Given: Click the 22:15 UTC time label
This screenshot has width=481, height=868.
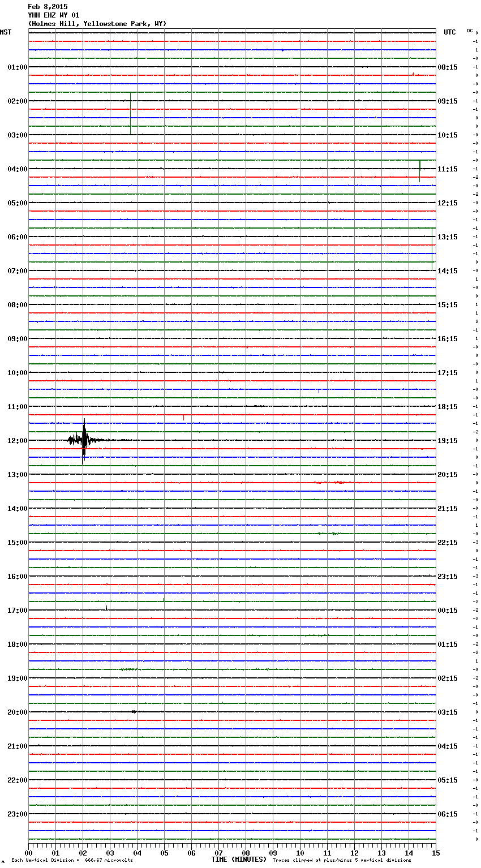Looking at the screenshot, I should click(448, 543).
